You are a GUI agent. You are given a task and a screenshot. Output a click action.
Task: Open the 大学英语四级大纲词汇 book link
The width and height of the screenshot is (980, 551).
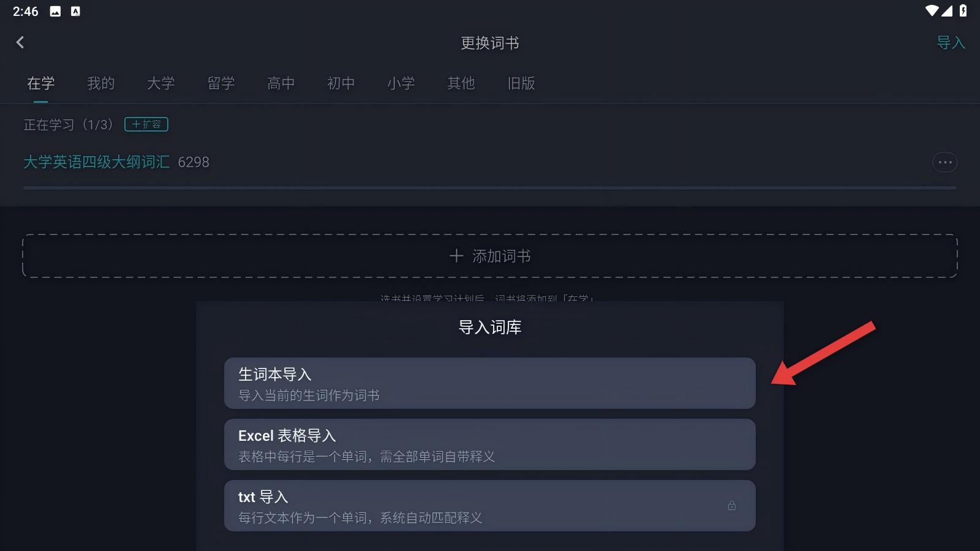coord(97,162)
